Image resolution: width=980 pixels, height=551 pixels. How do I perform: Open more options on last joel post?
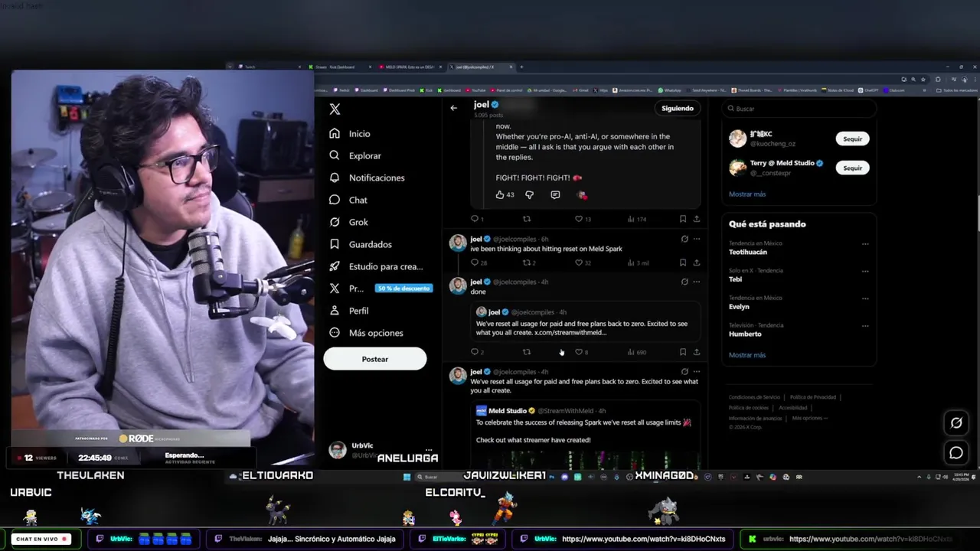click(696, 371)
